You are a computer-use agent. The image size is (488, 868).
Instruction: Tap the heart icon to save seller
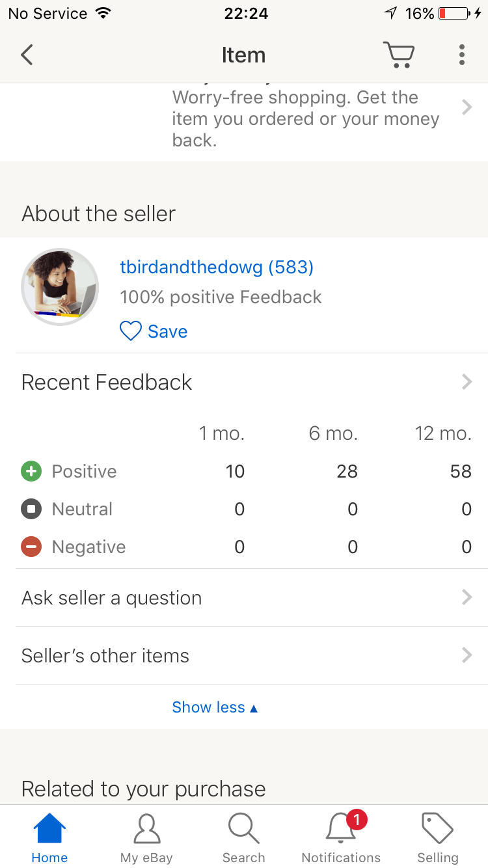coord(131,331)
